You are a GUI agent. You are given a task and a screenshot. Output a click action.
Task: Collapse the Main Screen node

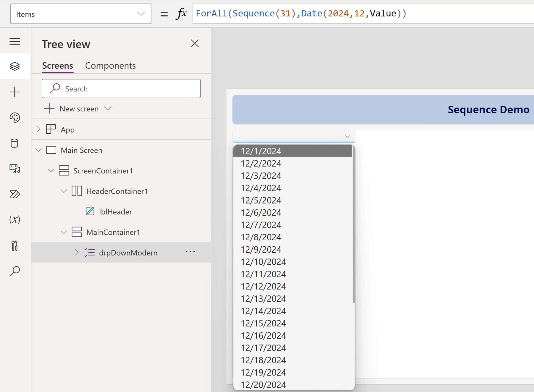[38, 150]
